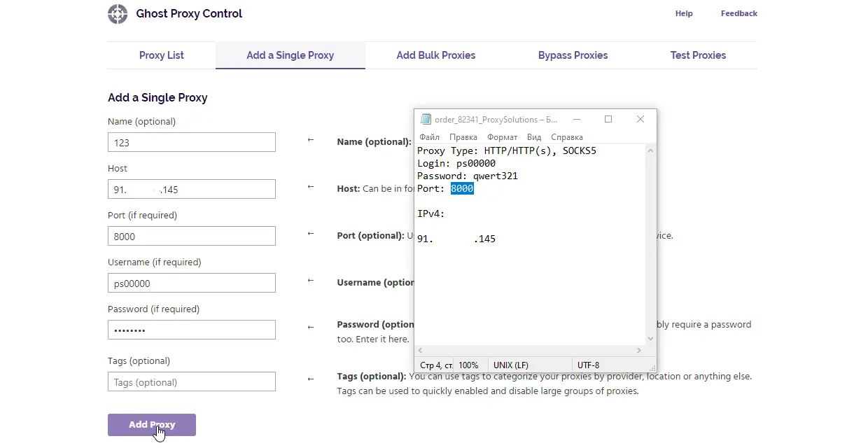Close the Notepad window
Viewport: 868px width, 448px height.
click(640, 120)
